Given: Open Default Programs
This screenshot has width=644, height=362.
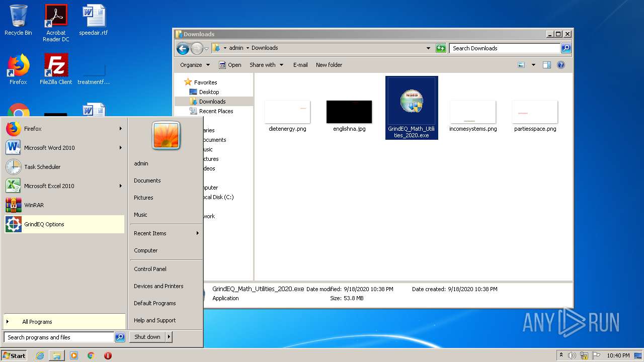Looking at the screenshot, I should click(154, 303).
